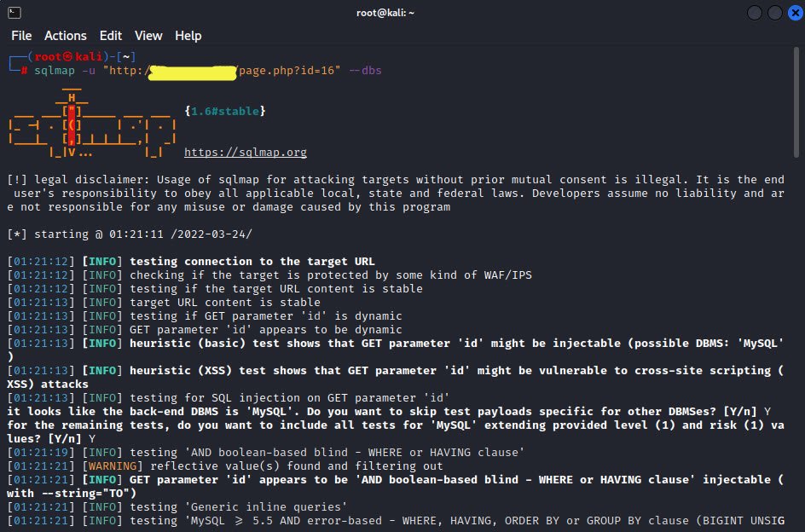Open the View menu
Viewport: 805px width, 532px height.
148,36
